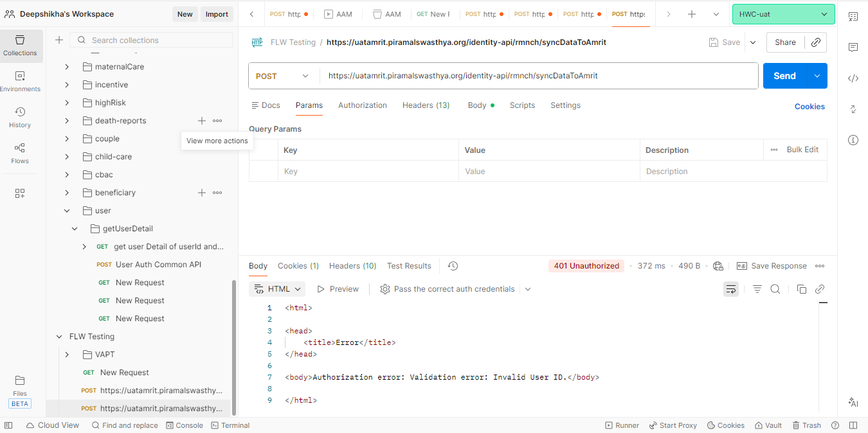Toggle the two-pane layout view
Image resolution: width=868 pixels, height=433 pixels.
pyautogui.click(x=853, y=425)
